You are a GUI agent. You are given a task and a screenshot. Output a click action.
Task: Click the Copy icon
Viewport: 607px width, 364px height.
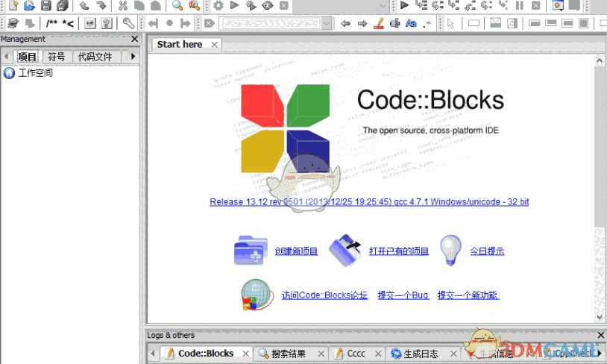[139, 5]
